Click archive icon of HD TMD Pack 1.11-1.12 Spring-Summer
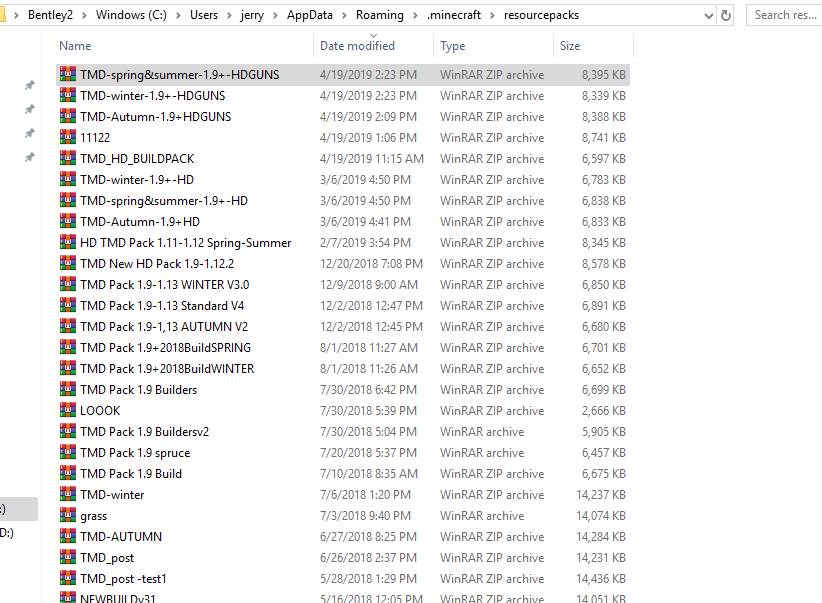Viewport: 822px width, 603px height. [68, 242]
